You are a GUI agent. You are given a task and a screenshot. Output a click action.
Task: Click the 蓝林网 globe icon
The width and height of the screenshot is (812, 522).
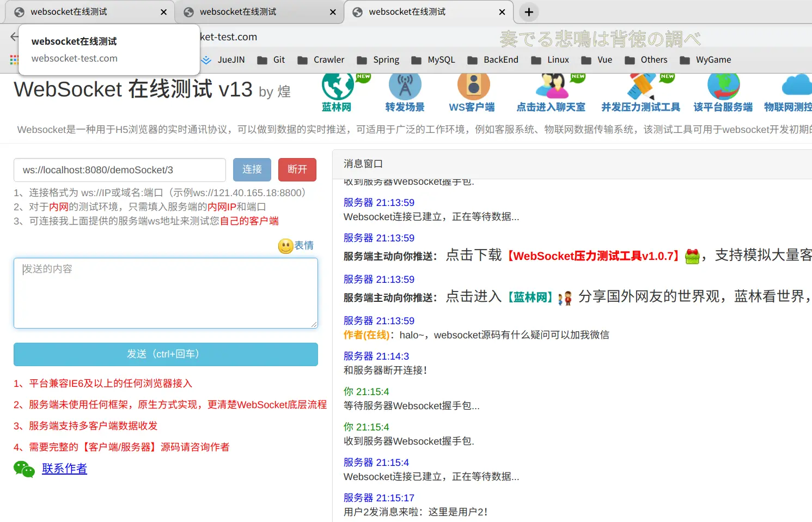point(338,86)
